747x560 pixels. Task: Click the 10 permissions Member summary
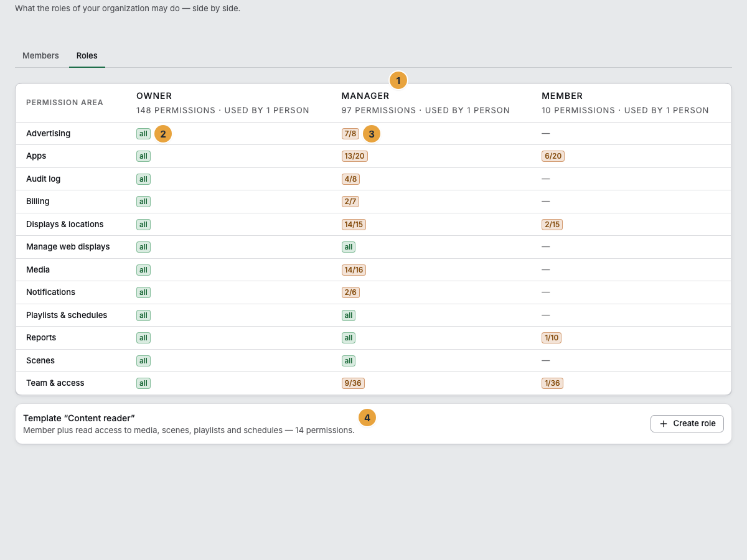coord(625,110)
